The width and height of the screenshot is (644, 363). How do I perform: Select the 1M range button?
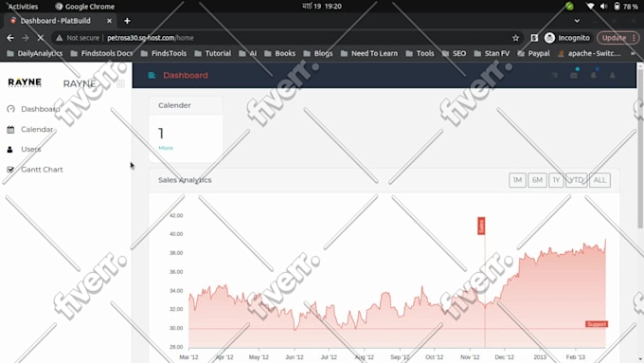tap(517, 180)
